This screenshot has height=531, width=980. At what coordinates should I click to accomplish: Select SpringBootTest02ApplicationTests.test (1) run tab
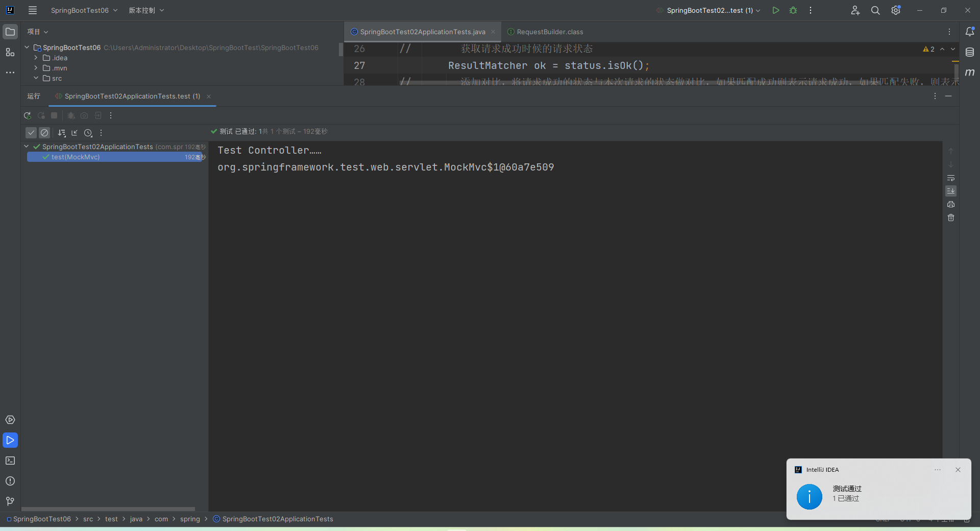132,96
